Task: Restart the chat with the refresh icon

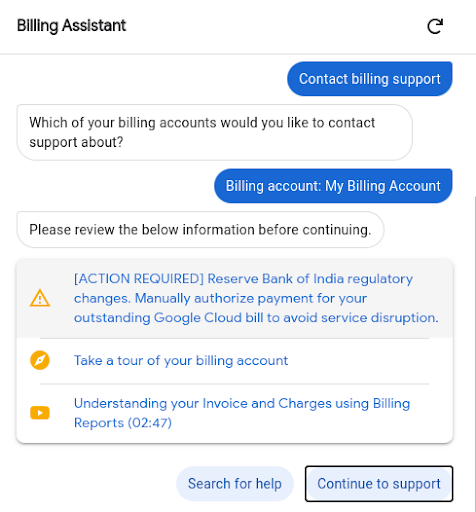Action: tap(435, 26)
